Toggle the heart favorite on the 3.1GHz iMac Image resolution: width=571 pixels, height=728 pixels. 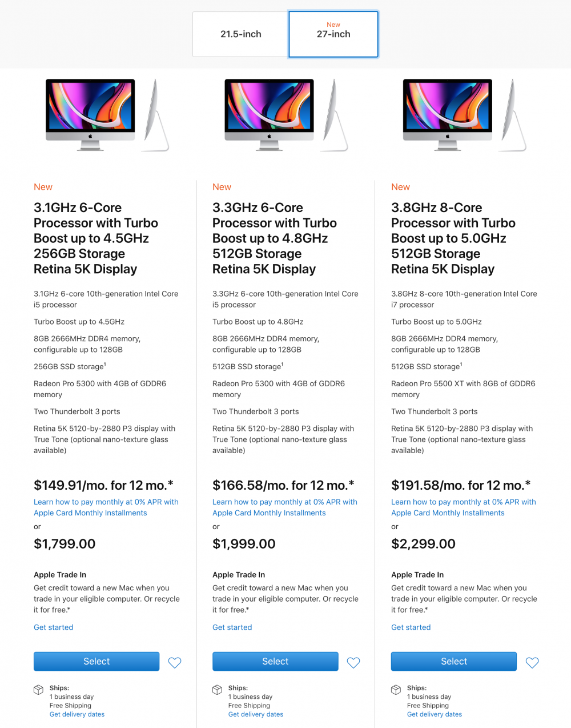[175, 662]
